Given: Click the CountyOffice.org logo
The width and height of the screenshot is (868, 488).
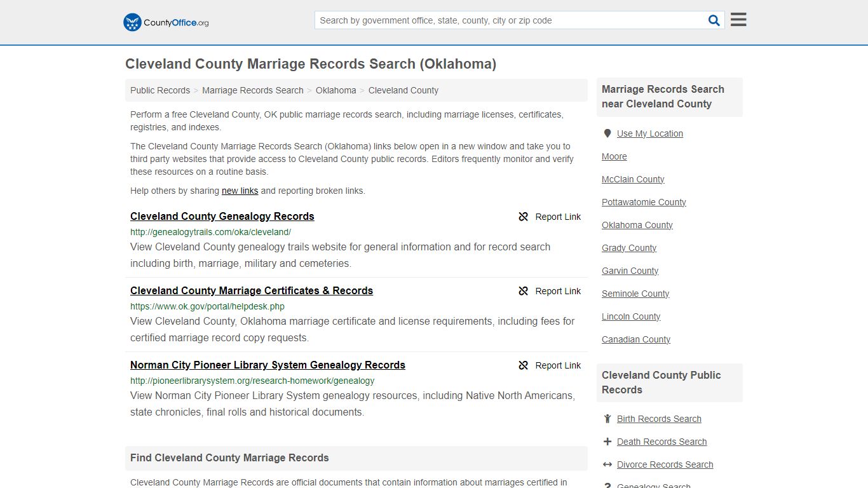Looking at the screenshot, I should coord(166,22).
